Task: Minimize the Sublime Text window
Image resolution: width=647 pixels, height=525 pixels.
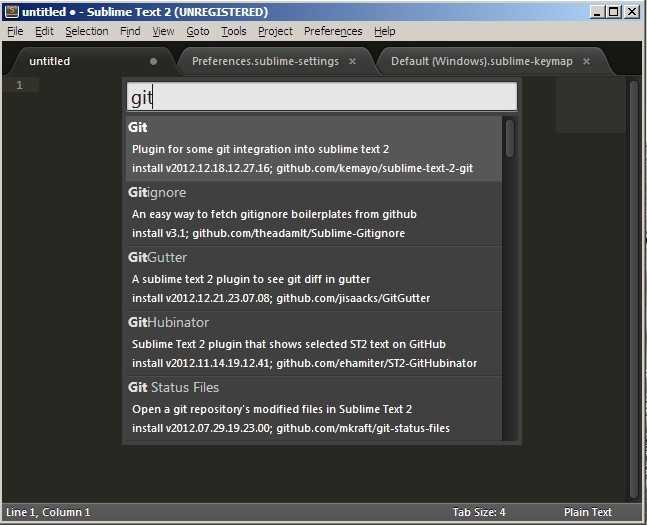Action: coord(597,12)
